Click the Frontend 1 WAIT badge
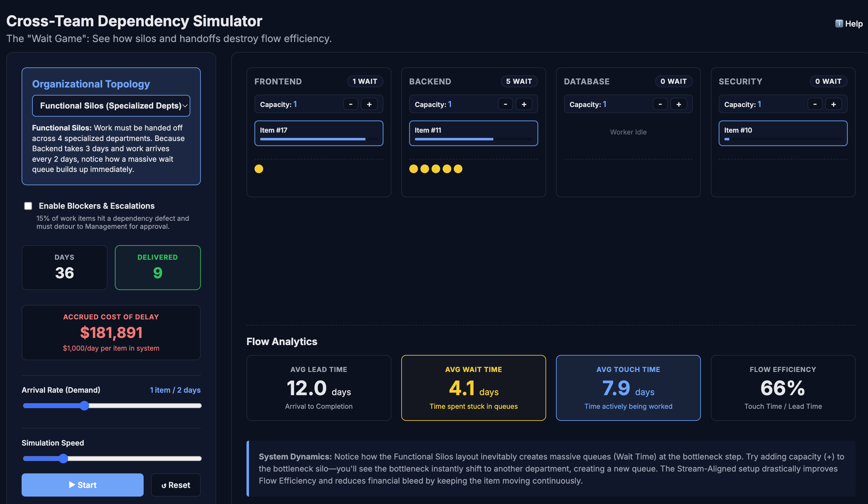This screenshot has width=868, height=504. point(365,81)
